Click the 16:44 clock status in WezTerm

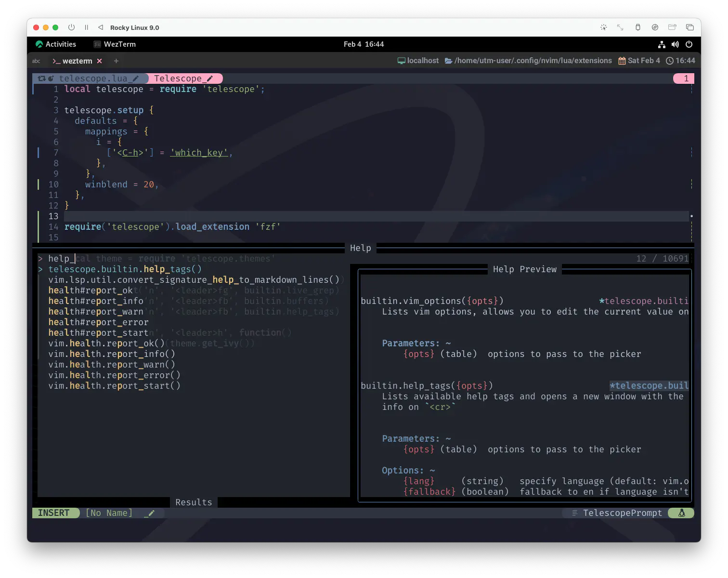pos(680,61)
